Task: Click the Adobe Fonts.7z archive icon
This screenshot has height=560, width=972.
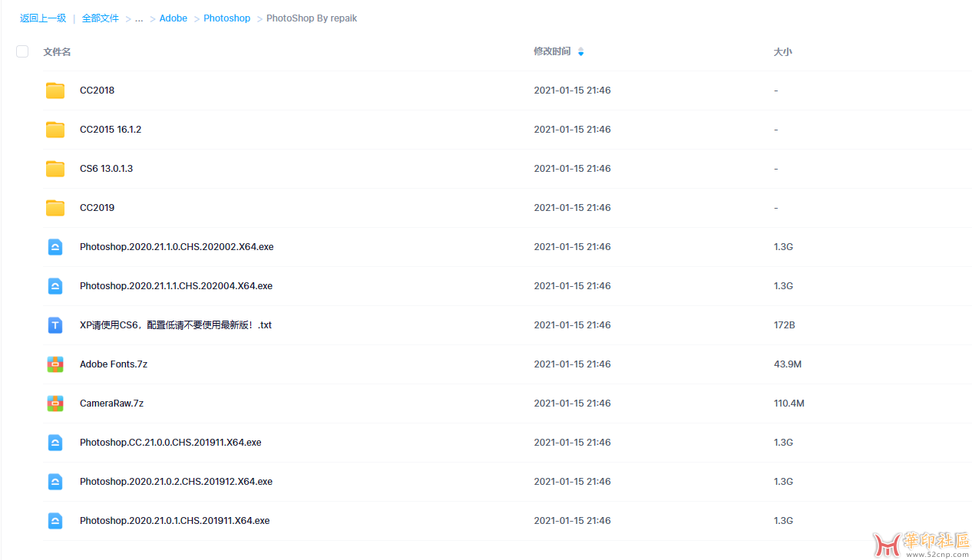Action: tap(55, 364)
